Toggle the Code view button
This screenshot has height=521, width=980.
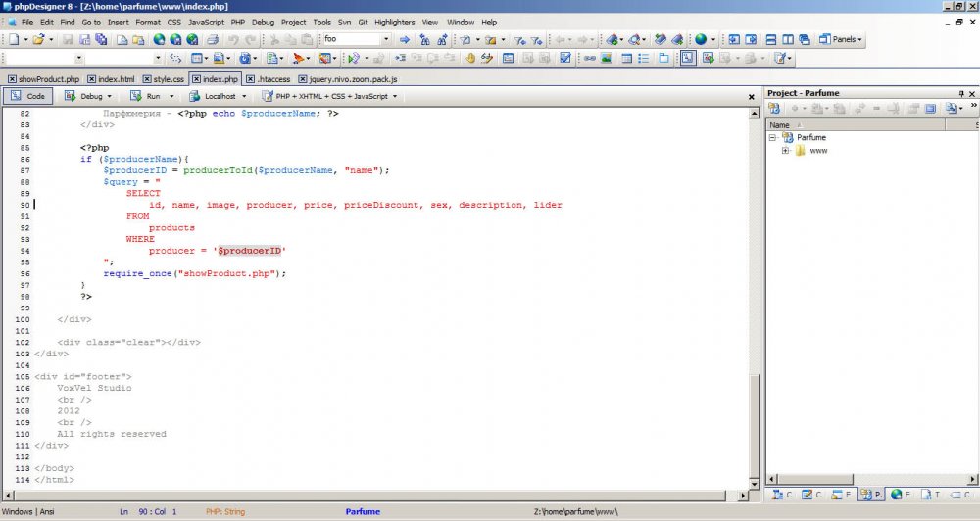28,96
